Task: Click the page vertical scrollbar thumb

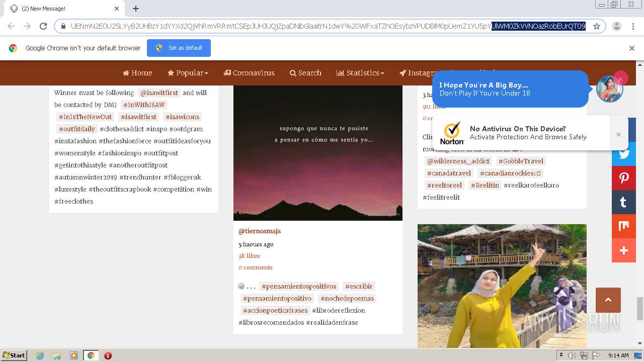Action: [x=639, y=308]
